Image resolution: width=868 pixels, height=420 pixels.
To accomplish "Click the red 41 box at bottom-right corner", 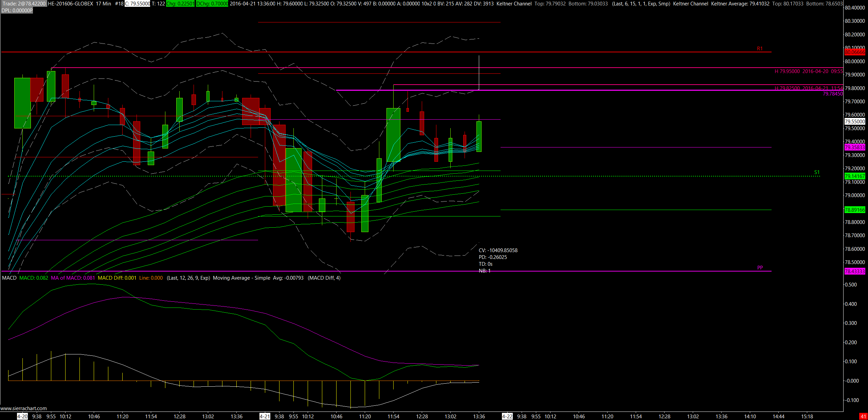I will pyautogui.click(x=863, y=416).
